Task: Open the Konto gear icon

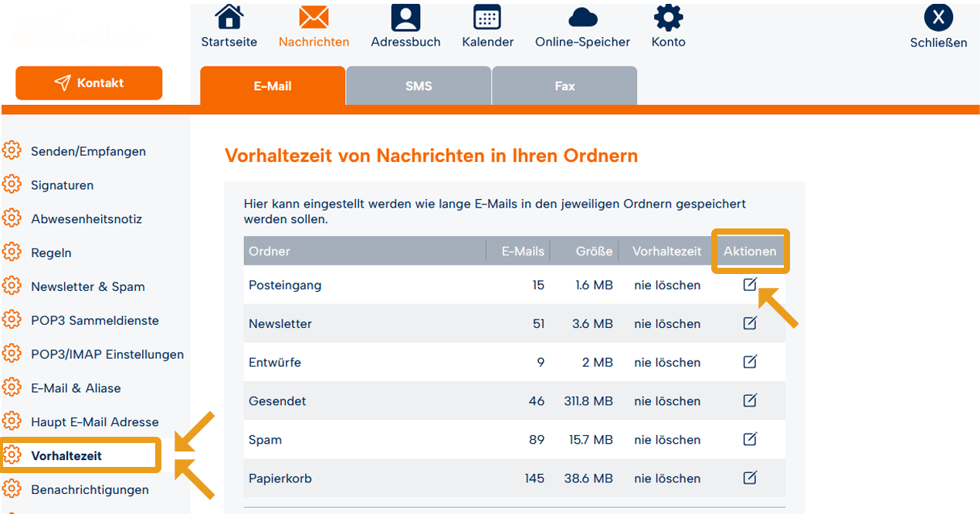Action: 668,17
